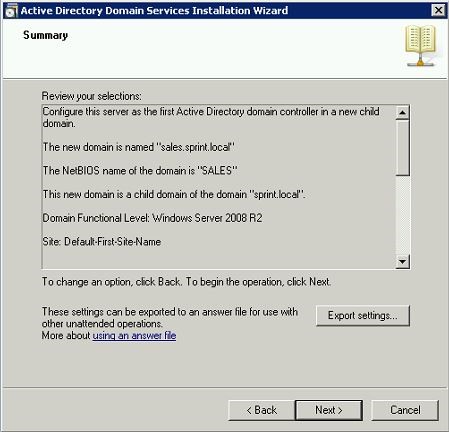This screenshot has width=449, height=432.
Task: Go to the previous page with Back
Action: coord(261,410)
